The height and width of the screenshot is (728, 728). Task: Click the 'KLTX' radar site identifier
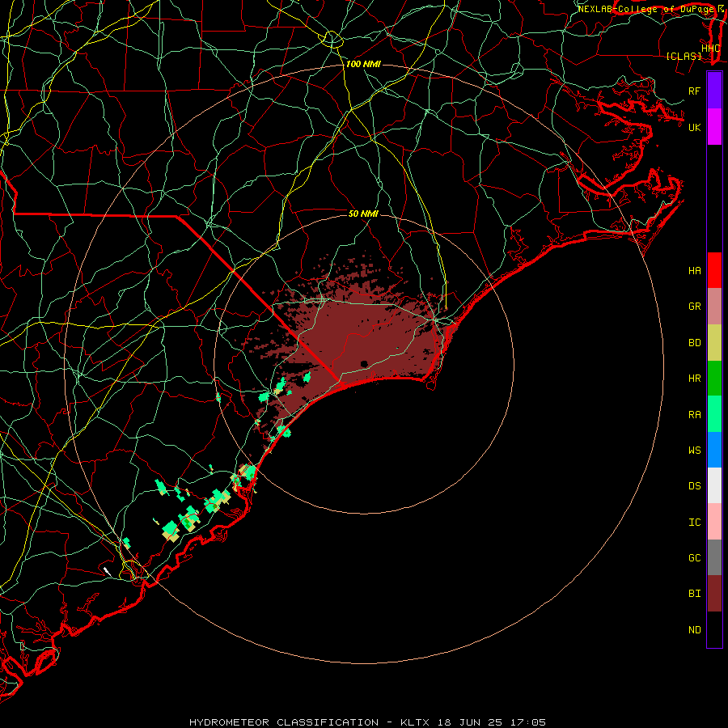(x=415, y=722)
